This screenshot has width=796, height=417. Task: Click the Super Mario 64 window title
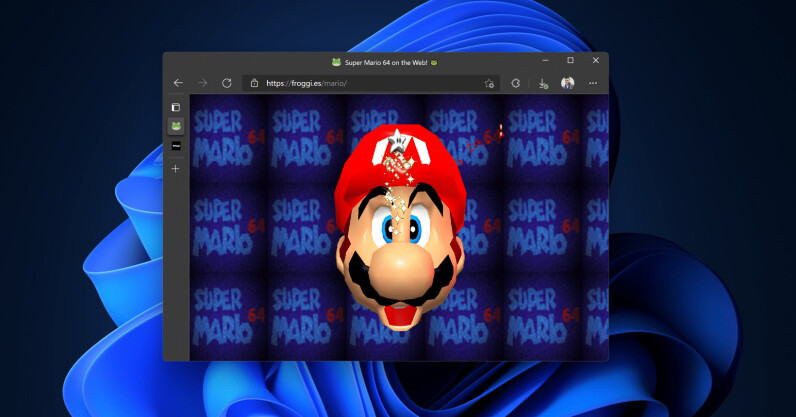(x=385, y=62)
